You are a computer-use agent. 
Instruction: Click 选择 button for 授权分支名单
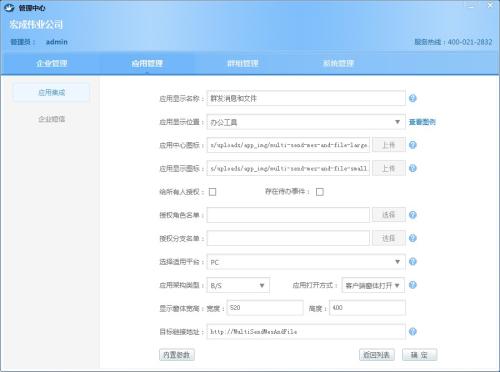pyautogui.click(x=389, y=238)
